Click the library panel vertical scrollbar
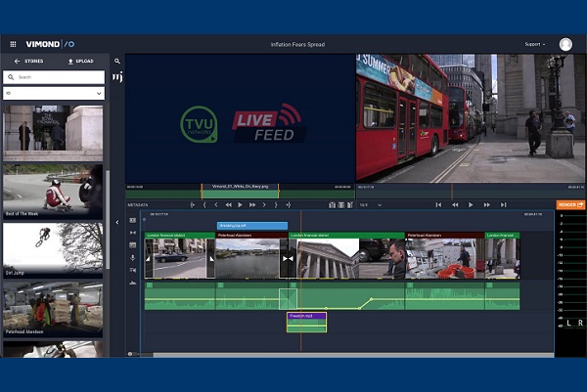 pyautogui.click(x=108, y=219)
